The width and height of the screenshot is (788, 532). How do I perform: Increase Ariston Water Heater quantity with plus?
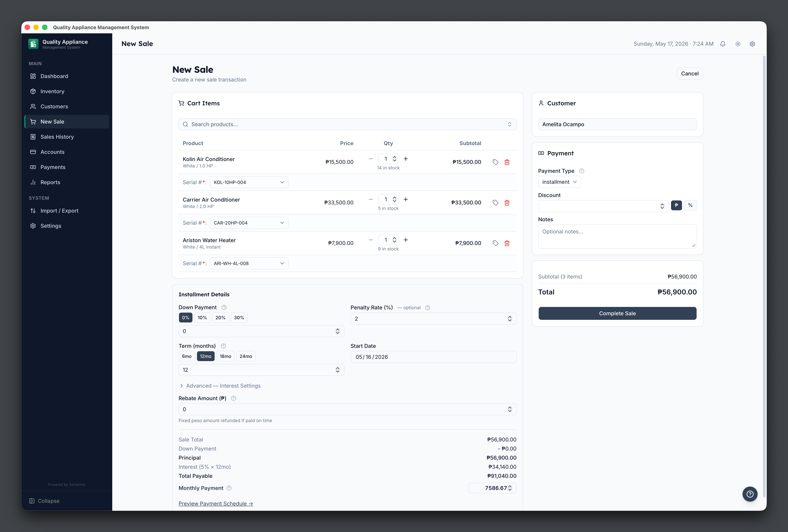[406, 240]
